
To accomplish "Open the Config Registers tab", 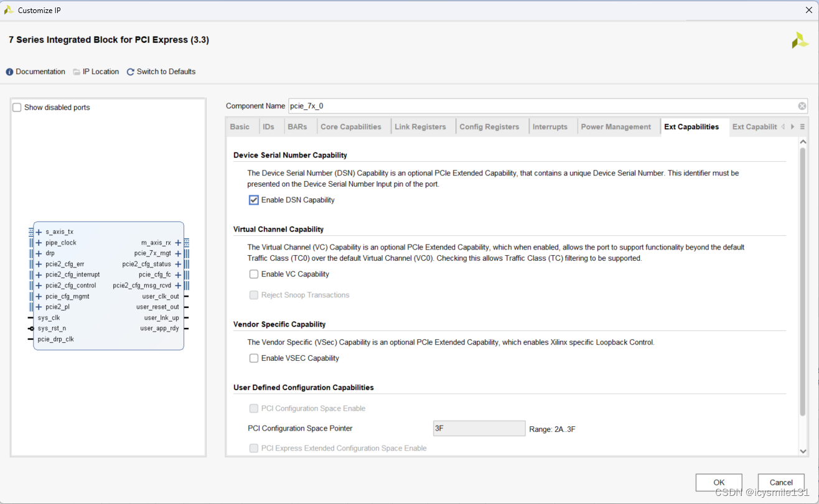I will point(489,127).
